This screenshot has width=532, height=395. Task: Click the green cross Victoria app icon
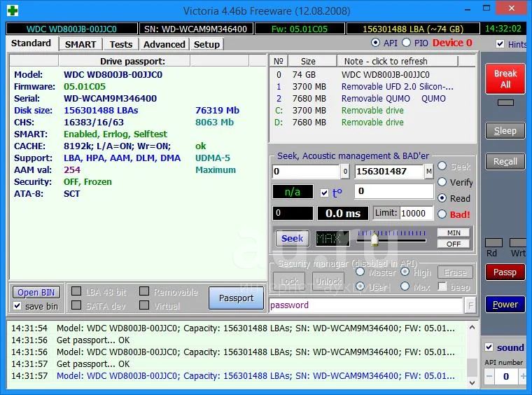(x=13, y=11)
